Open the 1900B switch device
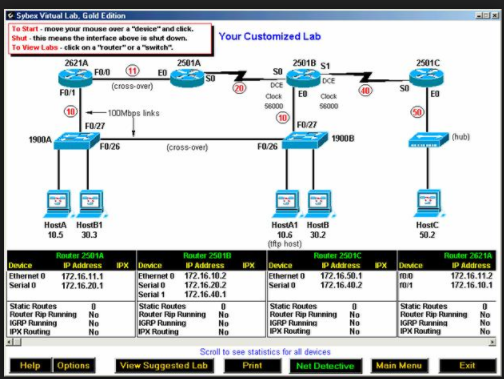 click(x=305, y=140)
